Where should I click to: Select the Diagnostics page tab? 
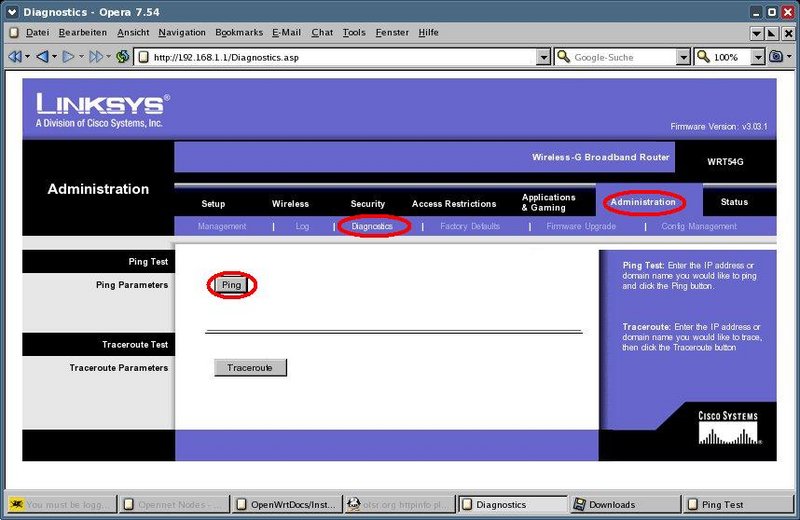[513, 505]
